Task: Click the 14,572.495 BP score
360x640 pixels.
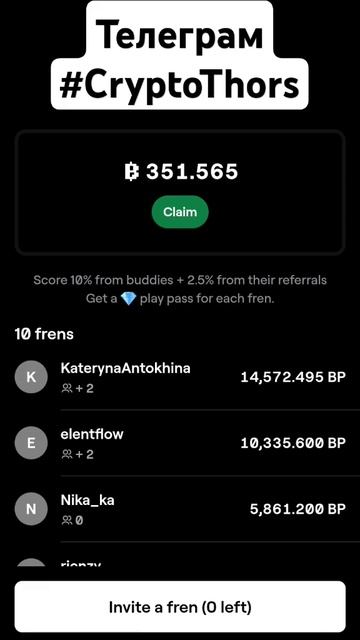Action: (293, 377)
